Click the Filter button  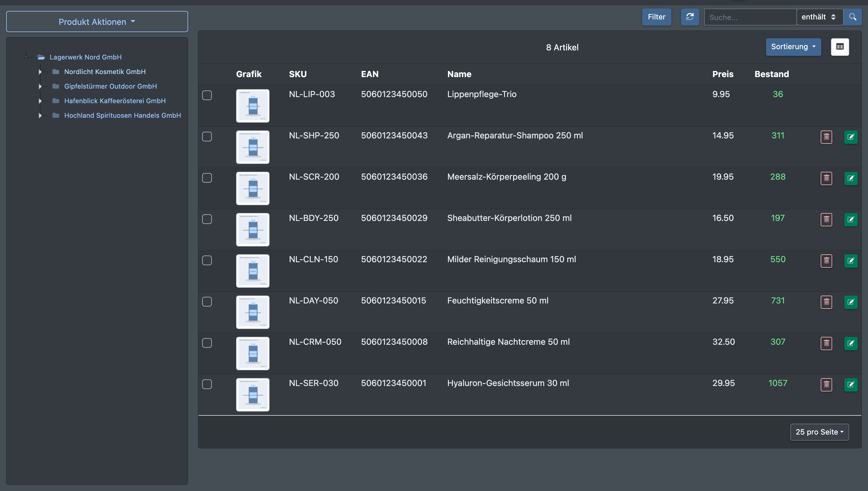point(656,17)
